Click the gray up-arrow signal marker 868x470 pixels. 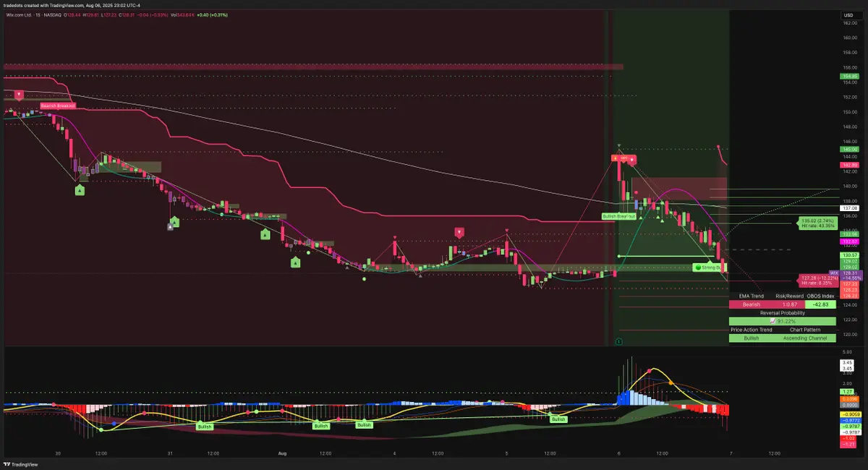click(x=171, y=226)
